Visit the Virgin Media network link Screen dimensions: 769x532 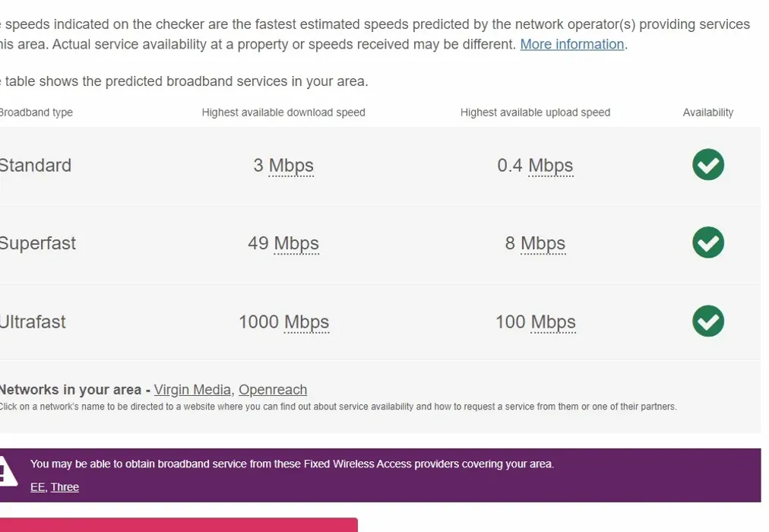[192, 389]
